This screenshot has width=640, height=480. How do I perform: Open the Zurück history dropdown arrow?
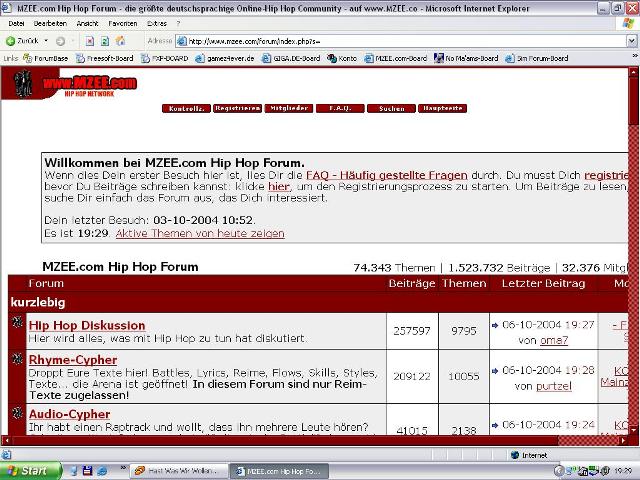pos(46,41)
